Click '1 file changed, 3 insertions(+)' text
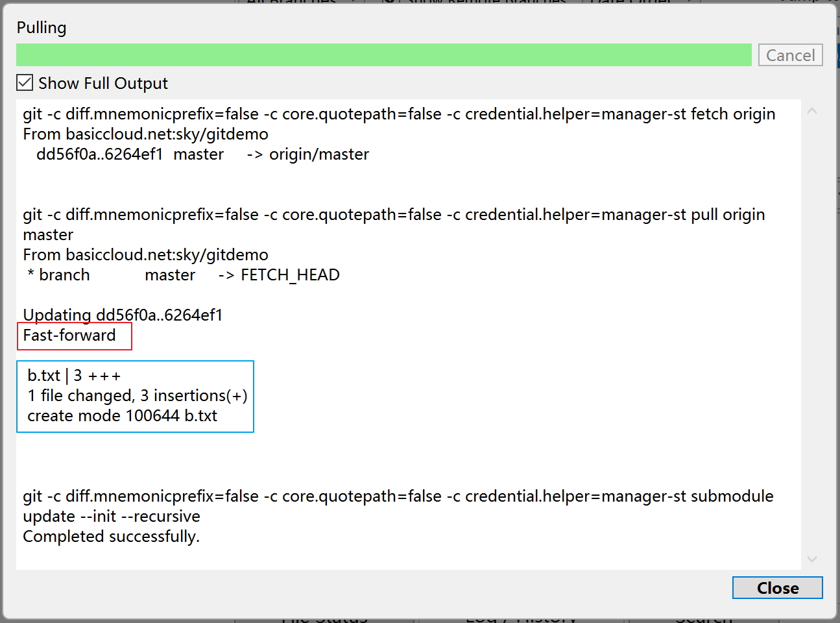840x623 pixels. tap(137, 396)
